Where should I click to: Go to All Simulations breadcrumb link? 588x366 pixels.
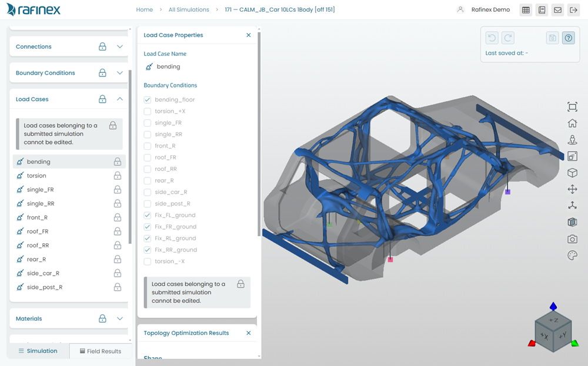(189, 10)
